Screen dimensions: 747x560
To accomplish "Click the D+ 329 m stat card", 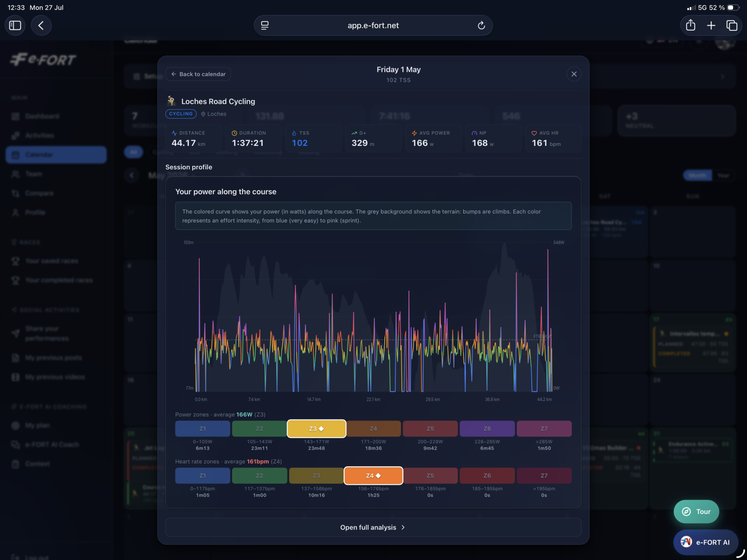I will [x=373, y=139].
